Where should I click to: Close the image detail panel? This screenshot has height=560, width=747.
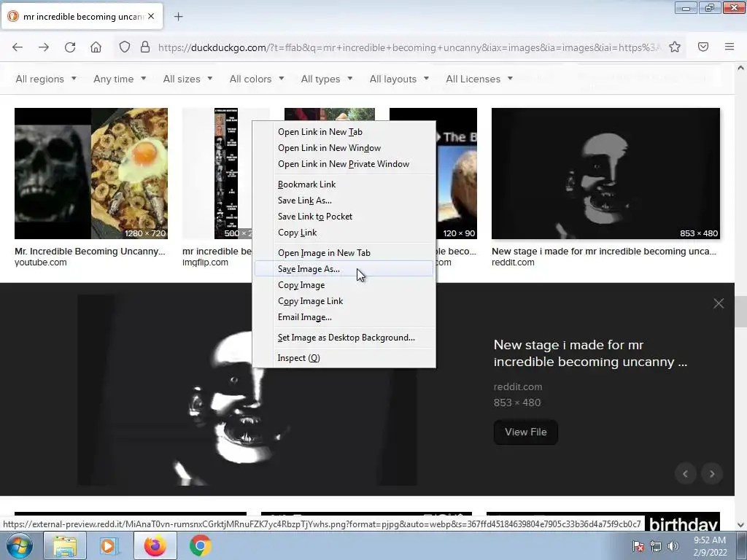719,303
